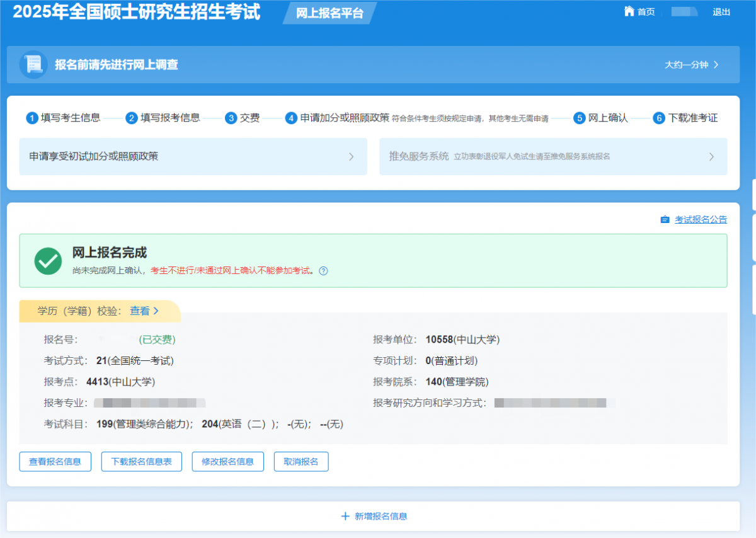Click the help question mark icon
The image size is (756, 538).
coord(323,271)
